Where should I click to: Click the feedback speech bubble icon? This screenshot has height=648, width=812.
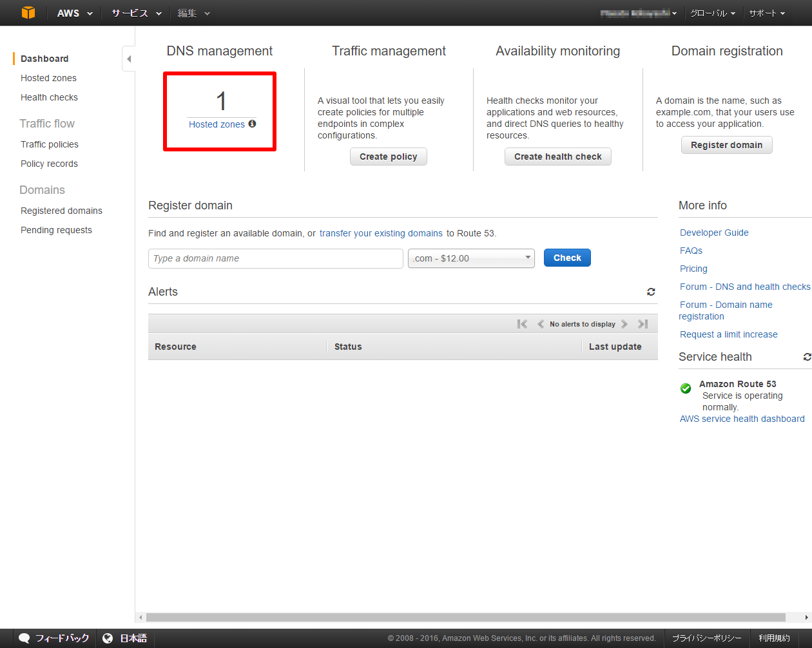click(x=24, y=638)
